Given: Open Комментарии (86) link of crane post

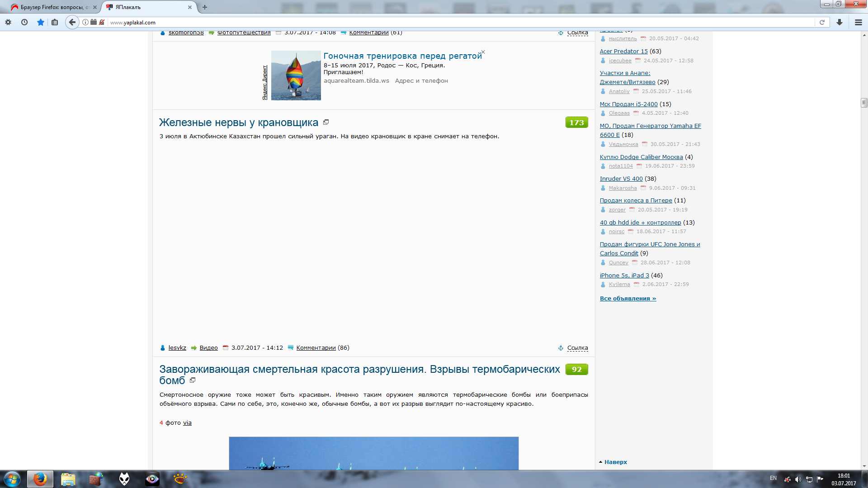Looking at the screenshot, I should coord(316,347).
